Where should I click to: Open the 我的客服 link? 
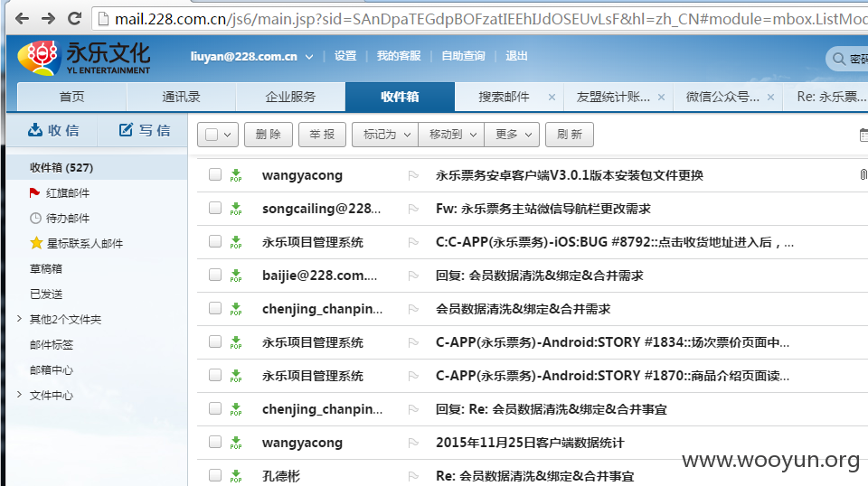pyautogui.click(x=399, y=56)
